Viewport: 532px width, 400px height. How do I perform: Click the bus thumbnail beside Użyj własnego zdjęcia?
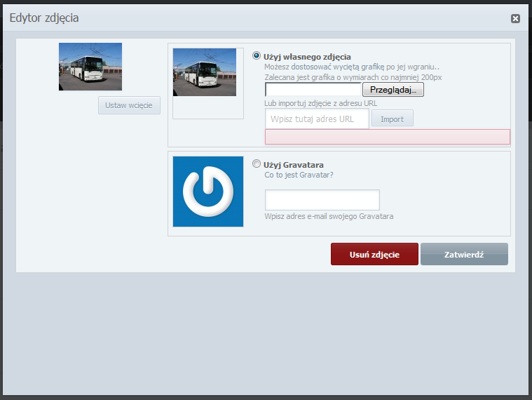(x=205, y=72)
